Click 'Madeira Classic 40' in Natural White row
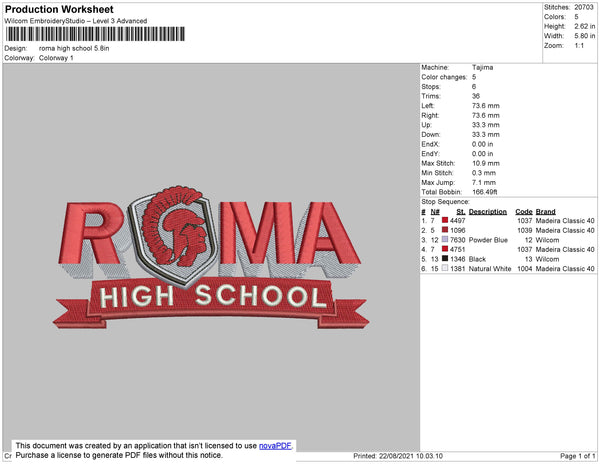The image size is (600, 464). point(565,269)
